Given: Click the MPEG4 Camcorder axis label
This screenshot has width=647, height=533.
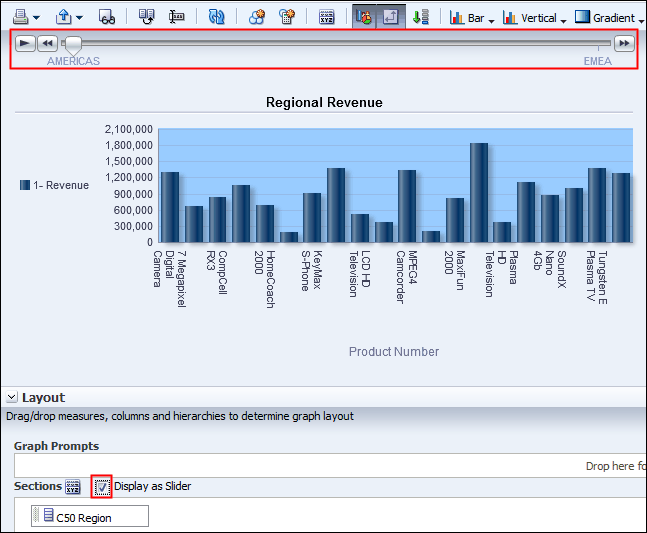Looking at the screenshot, I should pyautogui.click(x=406, y=277).
